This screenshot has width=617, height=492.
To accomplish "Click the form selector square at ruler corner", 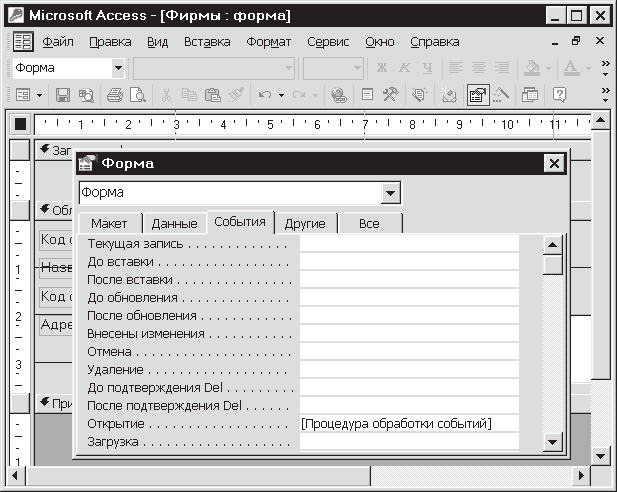I will tap(20, 125).
